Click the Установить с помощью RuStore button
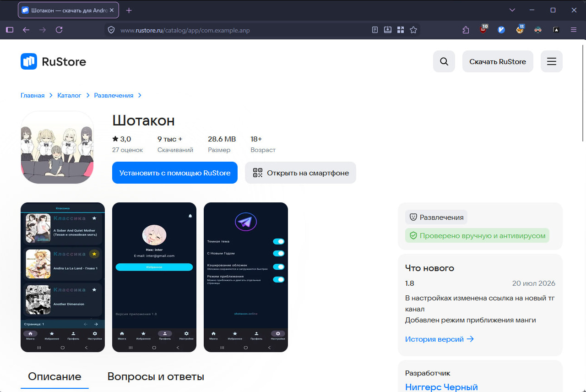 click(x=175, y=173)
